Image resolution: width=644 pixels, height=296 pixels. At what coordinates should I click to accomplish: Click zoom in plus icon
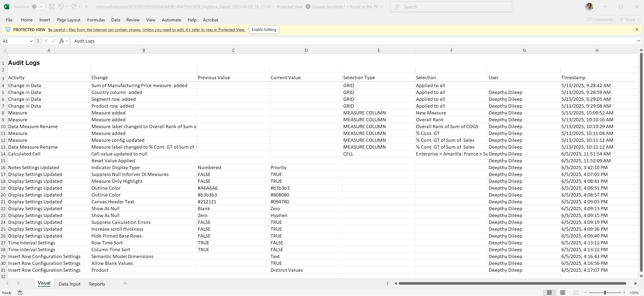[624, 292]
